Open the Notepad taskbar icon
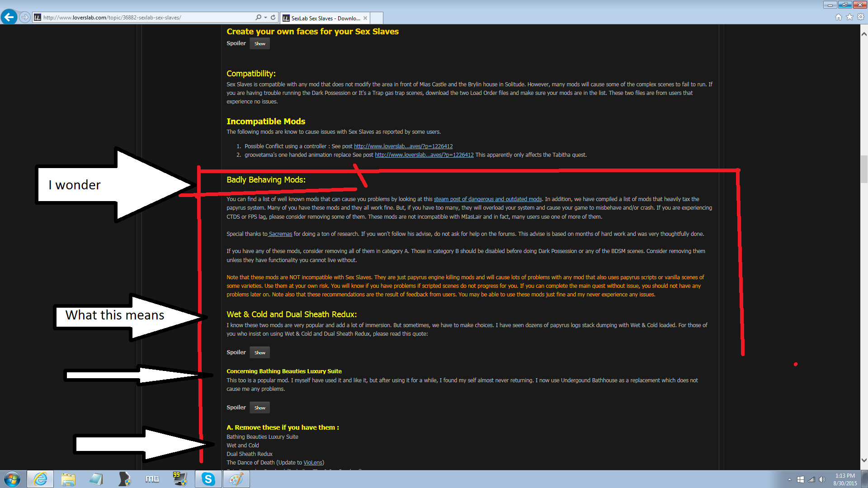This screenshot has height=488, width=868. [x=96, y=479]
